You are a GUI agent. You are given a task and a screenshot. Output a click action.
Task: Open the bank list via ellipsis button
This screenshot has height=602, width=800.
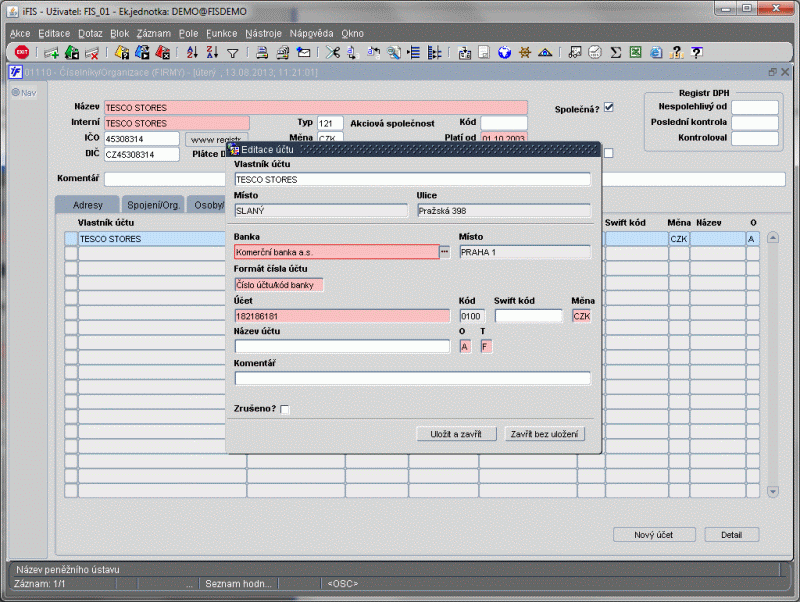tap(445, 252)
